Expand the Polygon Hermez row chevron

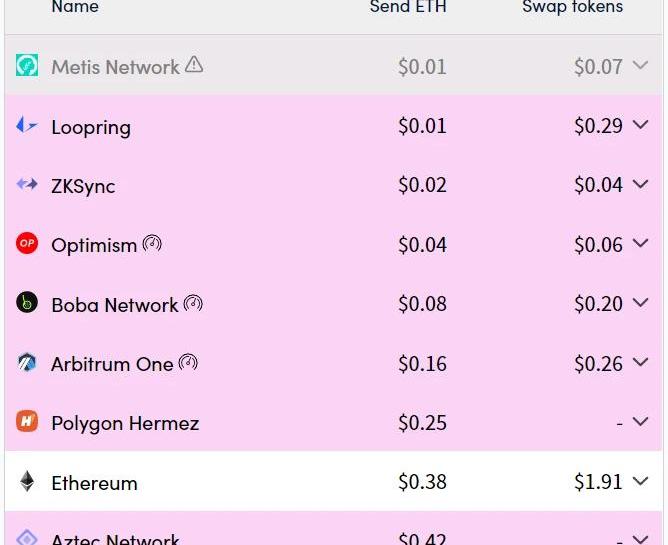(x=640, y=421)
